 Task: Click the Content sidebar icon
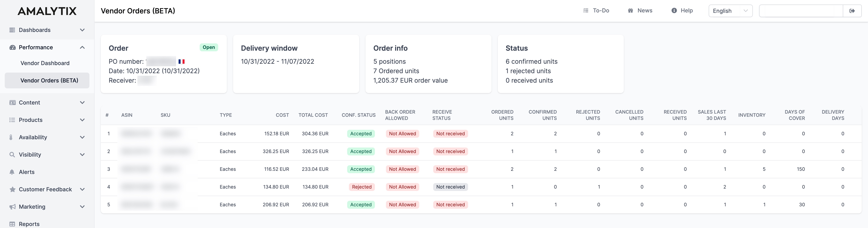pyautogui.click(x=12, y=103)
